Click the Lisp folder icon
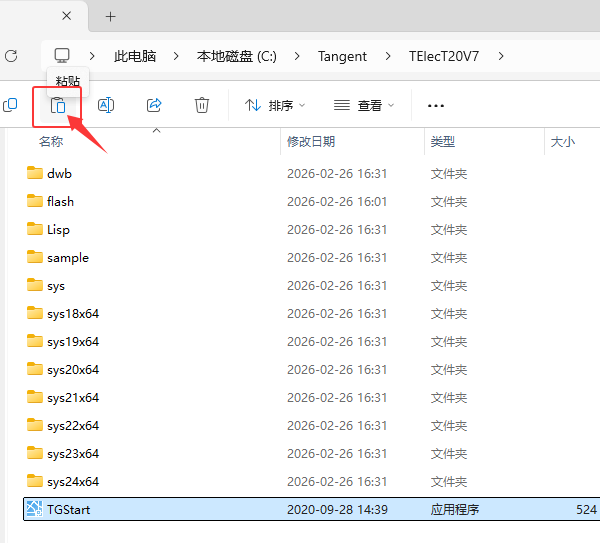 coord(35,228)
